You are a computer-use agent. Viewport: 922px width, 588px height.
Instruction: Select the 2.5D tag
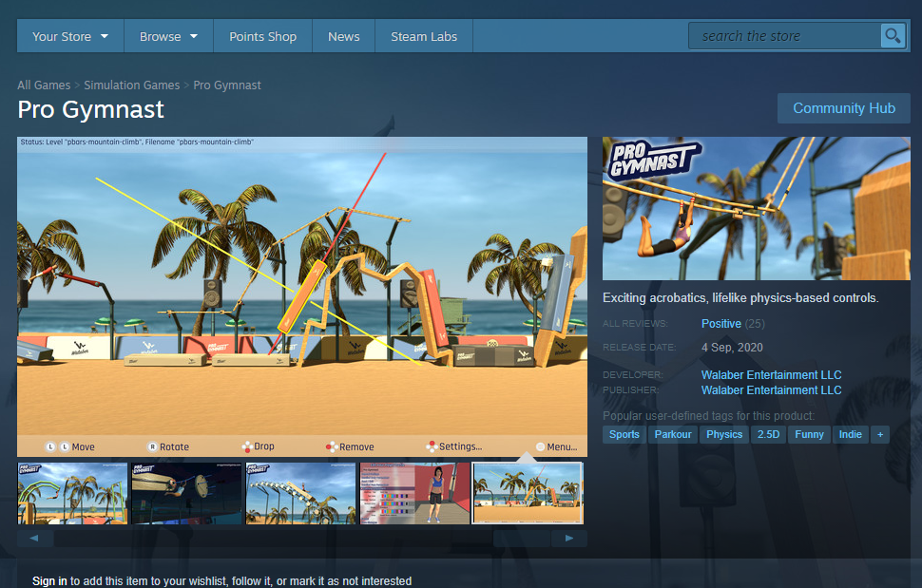coord(768,435)
